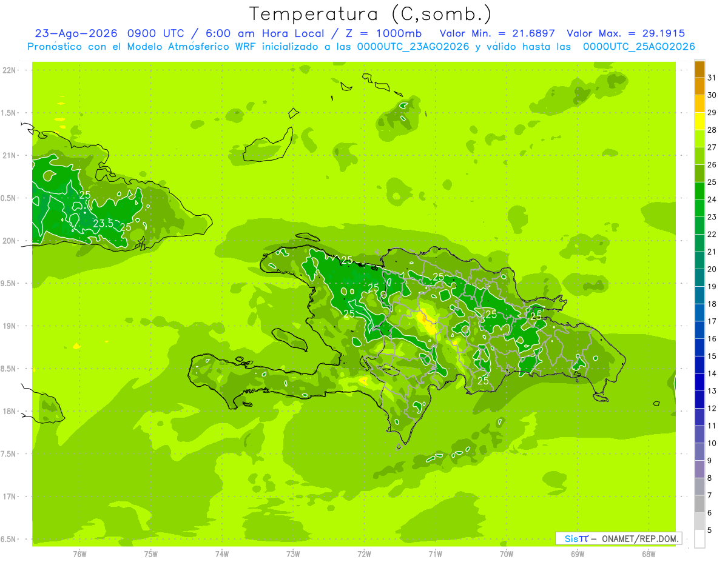The image size is (728, 562).
Task: Click the '68W' longitude label
Action: [x=649, y=554]
